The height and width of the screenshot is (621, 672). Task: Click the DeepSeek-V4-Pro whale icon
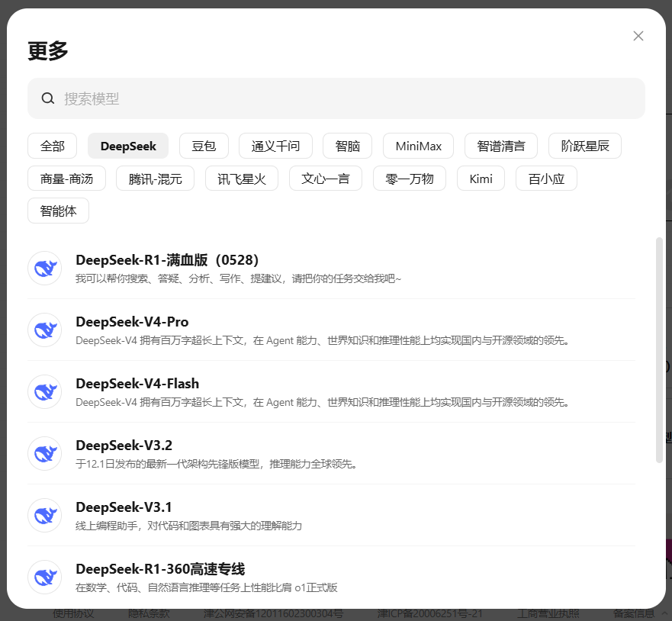click(45, 330)
